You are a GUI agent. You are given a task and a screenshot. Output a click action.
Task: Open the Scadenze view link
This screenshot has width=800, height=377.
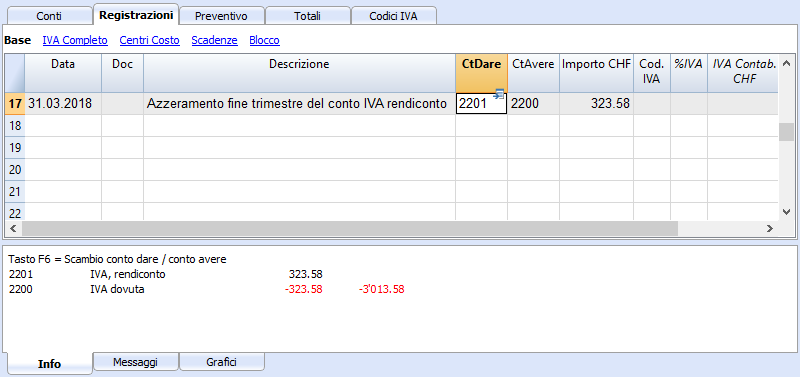214,40
